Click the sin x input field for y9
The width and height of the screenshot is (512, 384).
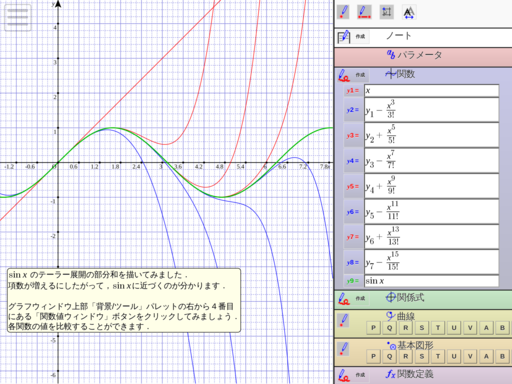[x=432, y=281]
